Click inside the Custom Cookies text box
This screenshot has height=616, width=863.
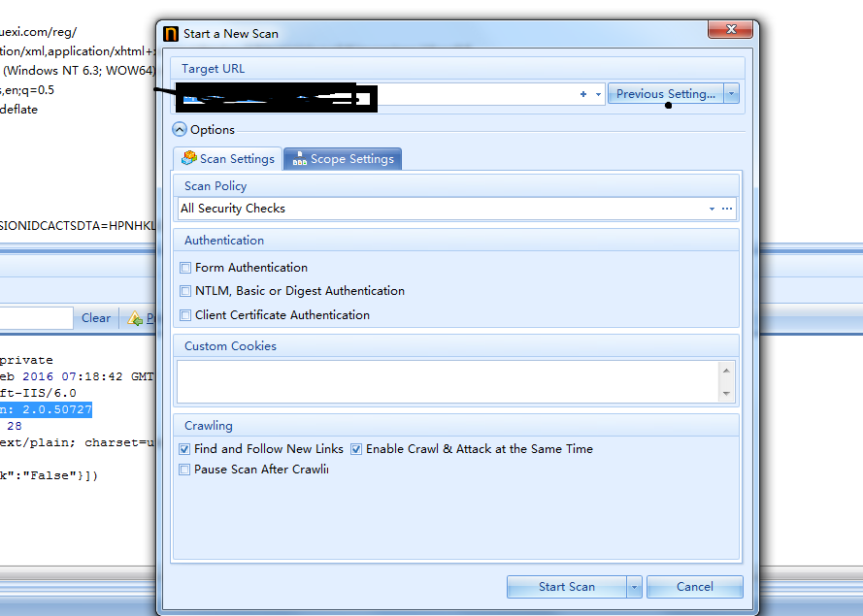pos(447,381)
